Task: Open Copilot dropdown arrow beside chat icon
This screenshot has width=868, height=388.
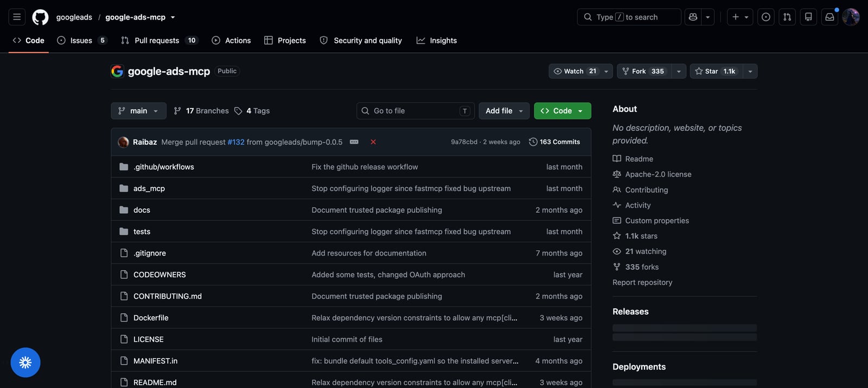Action: click(707, 17)
